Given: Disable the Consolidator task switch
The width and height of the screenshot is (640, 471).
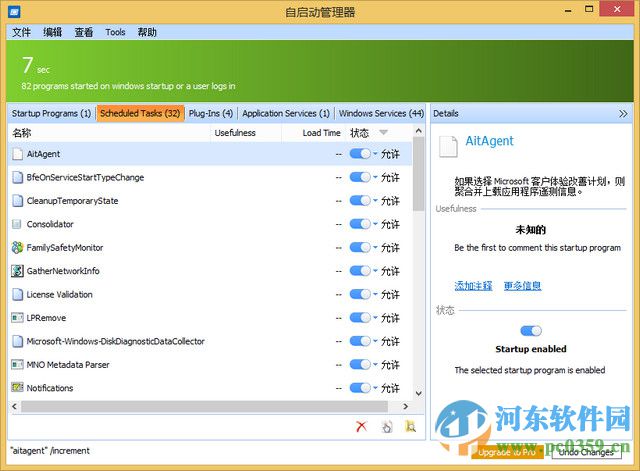Looking at the screenshot, I should click(x=360, y=224).
